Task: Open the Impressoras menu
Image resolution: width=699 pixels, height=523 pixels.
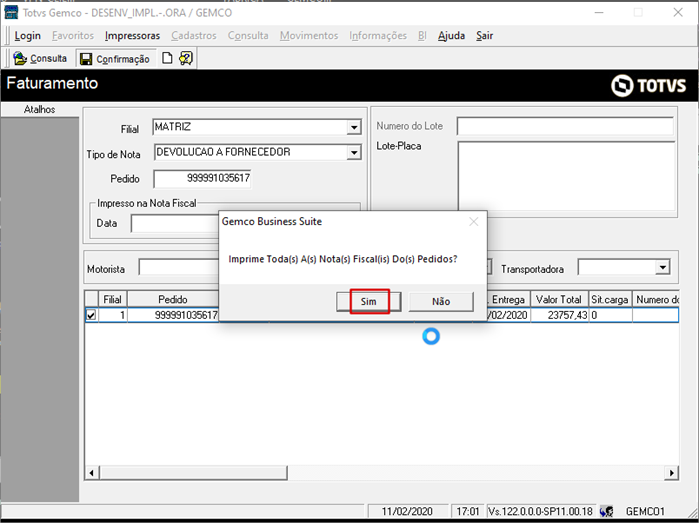Action: coord(132,36)
